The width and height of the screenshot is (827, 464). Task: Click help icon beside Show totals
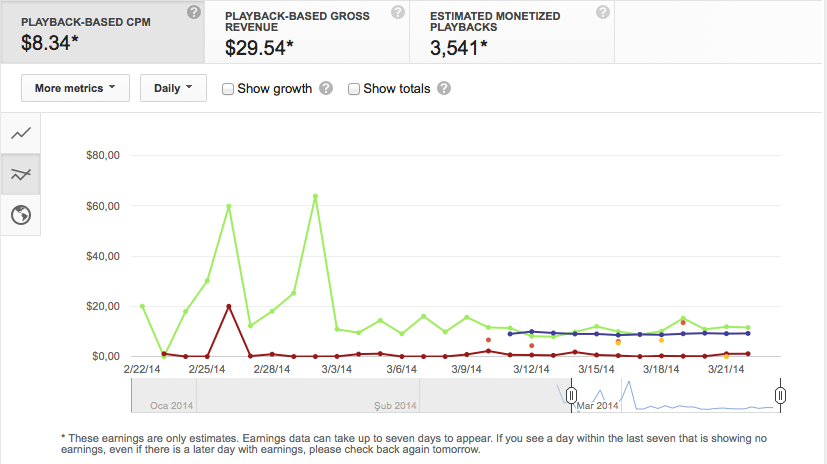pyautogui.click(x=444, y=88)
